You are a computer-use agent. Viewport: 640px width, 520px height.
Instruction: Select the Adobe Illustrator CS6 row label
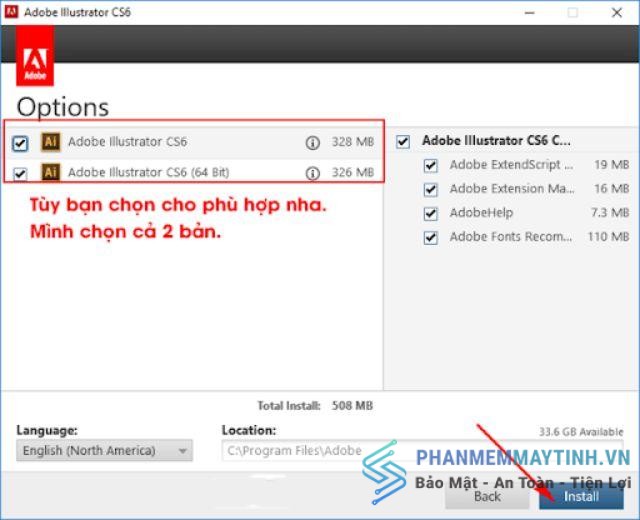127,142
